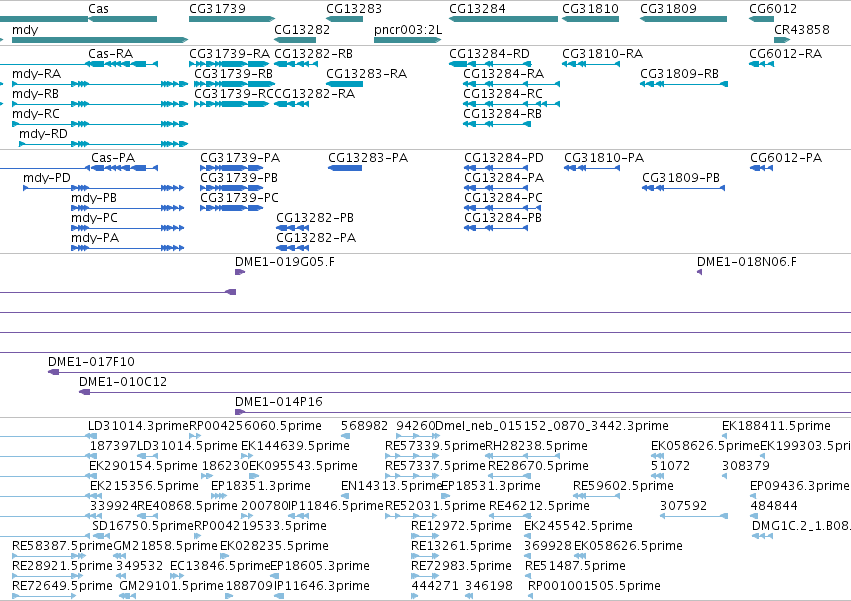851x601 pixels.
Task: Open the RE12972.5prime EST label
Action: (461, 526)
